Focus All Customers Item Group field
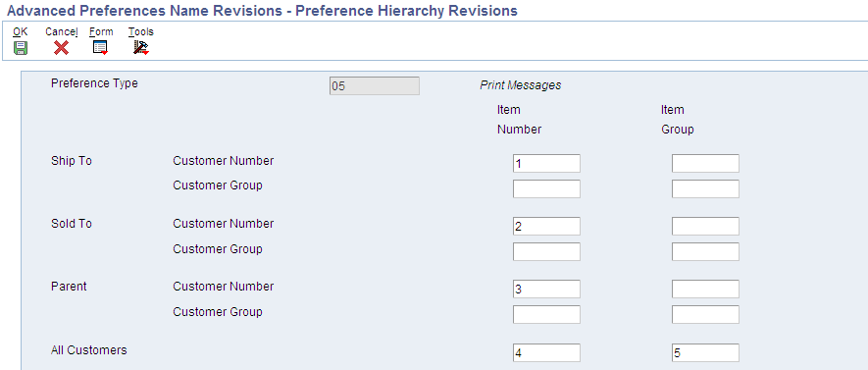868x370 pixels. (706, 353)
